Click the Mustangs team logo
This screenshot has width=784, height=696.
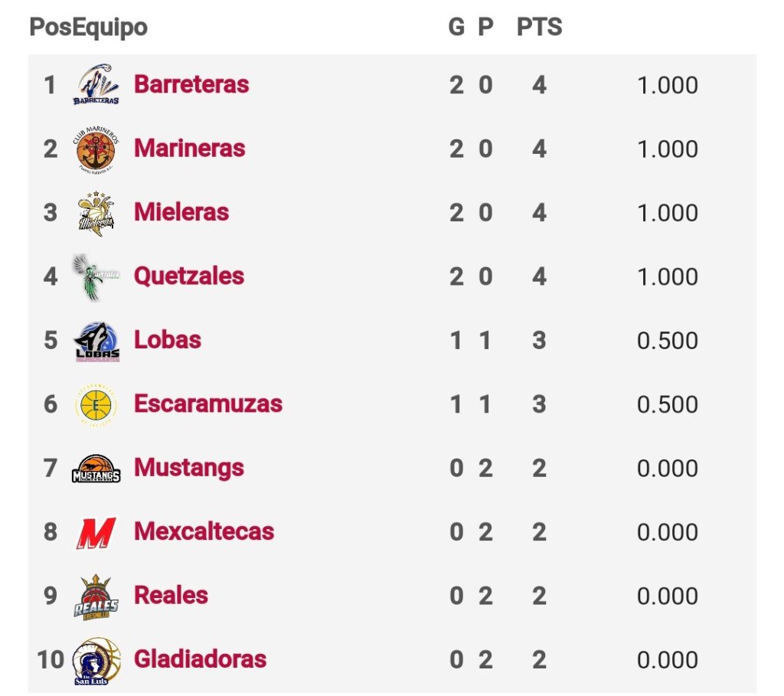pyautogui.click(x=96, y=469)
